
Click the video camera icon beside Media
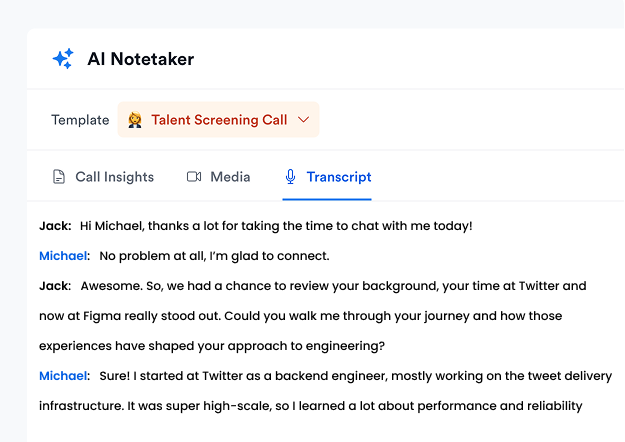click(x=194, y=177)
